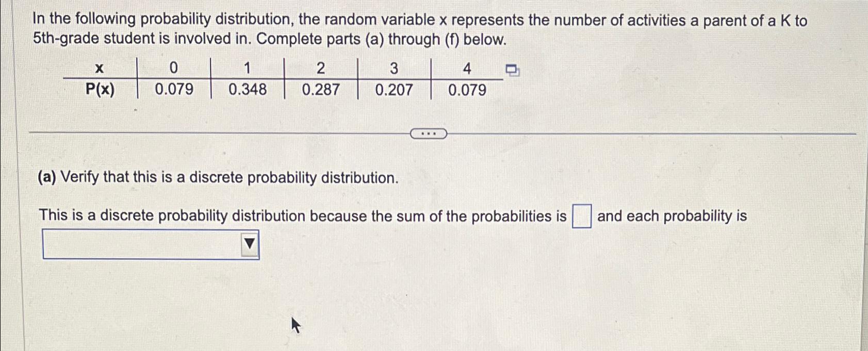Screen dimensions: 868x351
Task: Select the probability 0.207 under x equals 3
Action: (x=394, y=91)
